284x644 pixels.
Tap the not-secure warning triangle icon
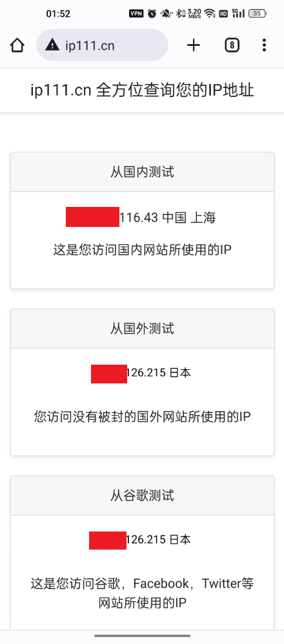point(52,45)
